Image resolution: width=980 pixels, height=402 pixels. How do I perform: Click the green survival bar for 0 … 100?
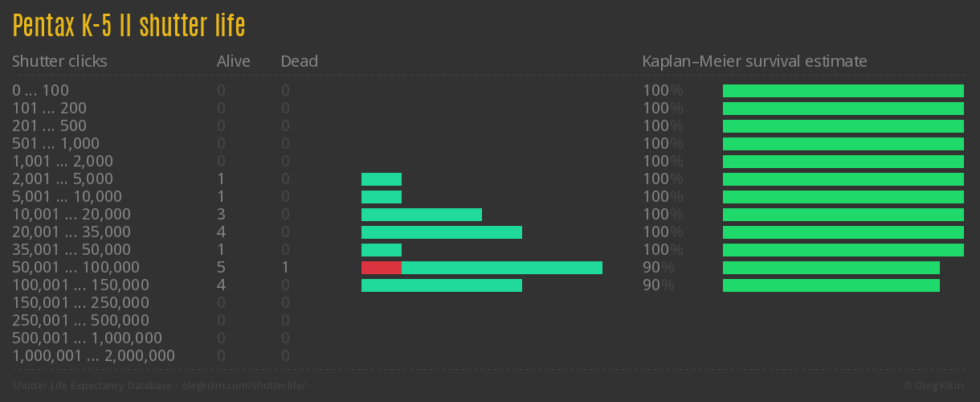tap(843, 91)
